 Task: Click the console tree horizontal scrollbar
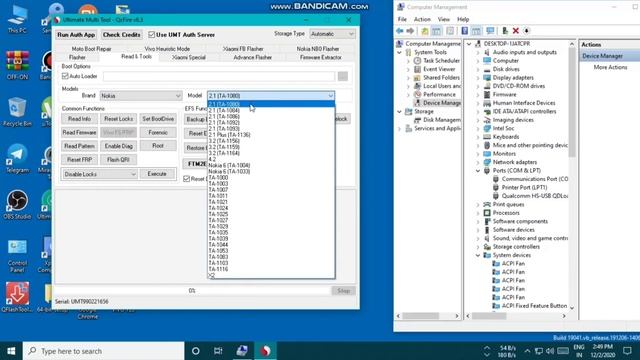tap(427, 316)
